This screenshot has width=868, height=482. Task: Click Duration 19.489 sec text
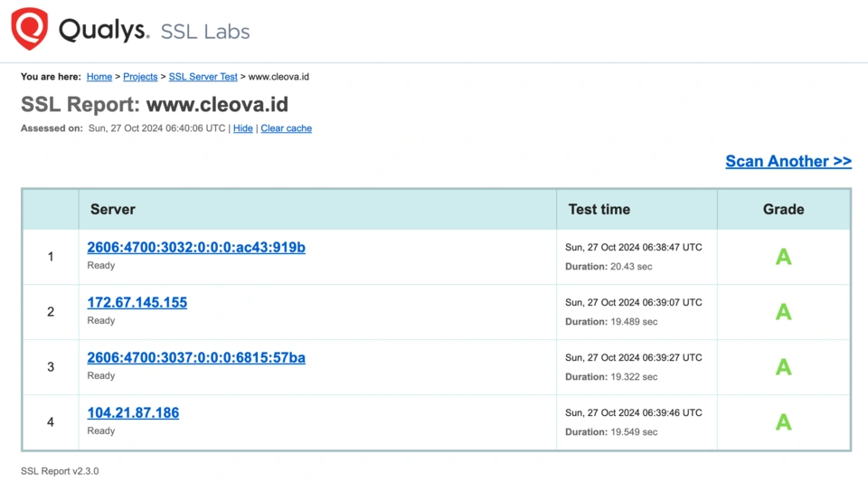611,322
